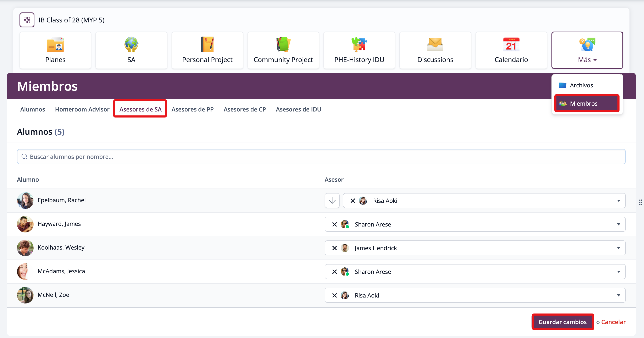Open the Calendario calendar icon
This screenshot has width=644, height=338.
[x=511, y=45]
